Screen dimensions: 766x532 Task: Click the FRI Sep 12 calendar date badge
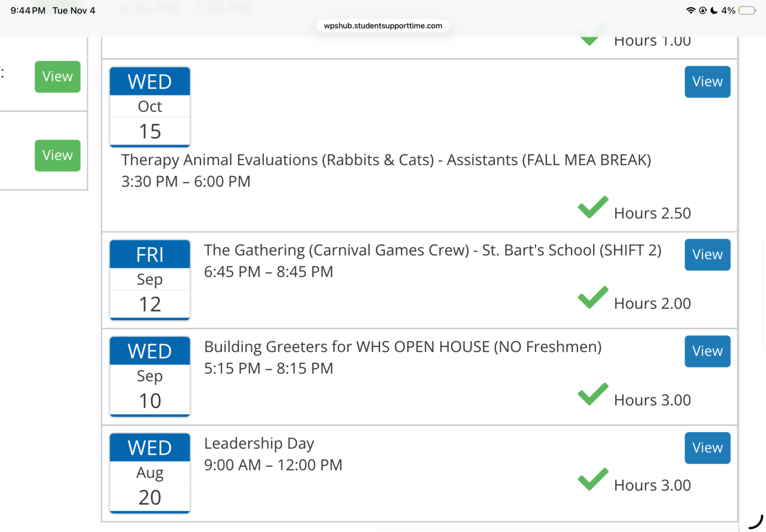tap(150, 279)
